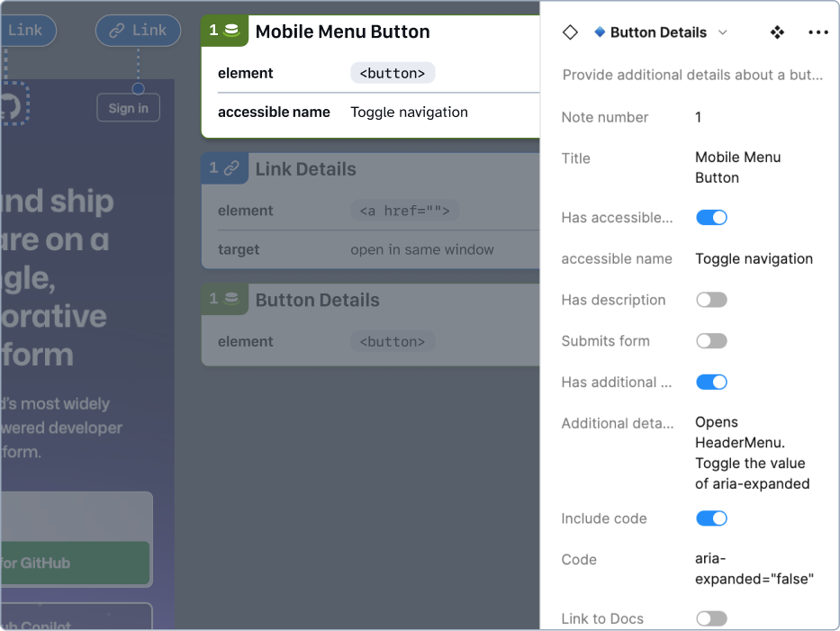Viewport: 840px width, 631px height.
Task: Click the four-diamond component properties icon
Action: 777,32
